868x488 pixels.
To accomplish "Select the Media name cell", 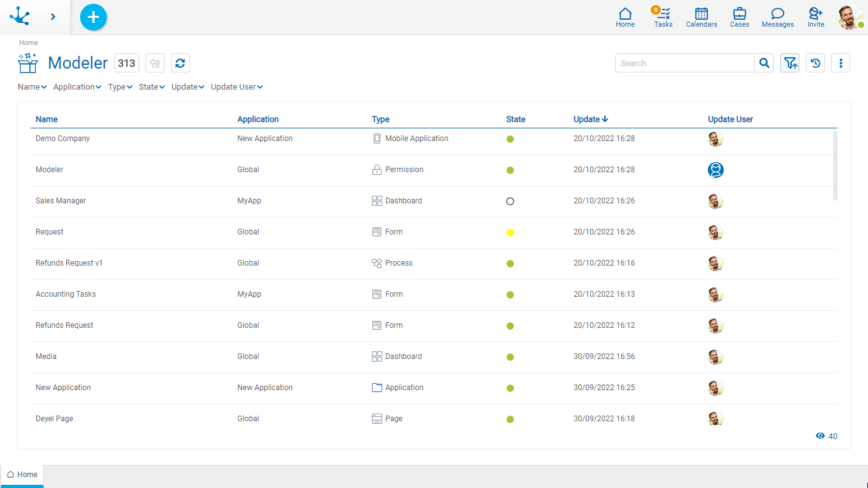I will point(46,356).
